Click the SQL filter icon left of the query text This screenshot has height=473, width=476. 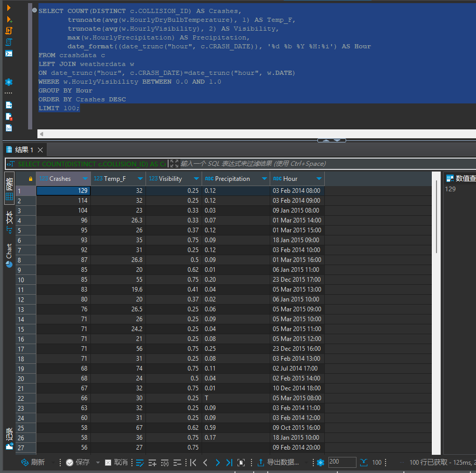pyautogui.click(x=11, y=164)
